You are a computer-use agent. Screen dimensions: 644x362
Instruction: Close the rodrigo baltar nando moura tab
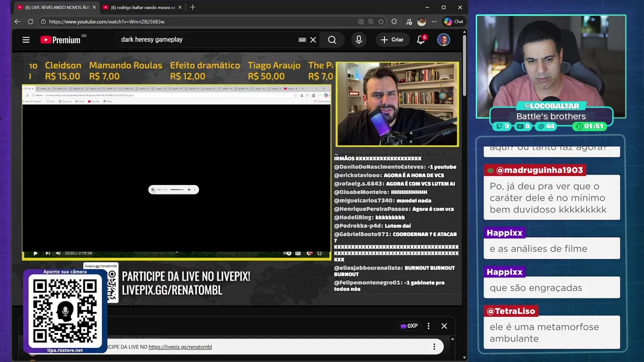click(x=180, y=8)
